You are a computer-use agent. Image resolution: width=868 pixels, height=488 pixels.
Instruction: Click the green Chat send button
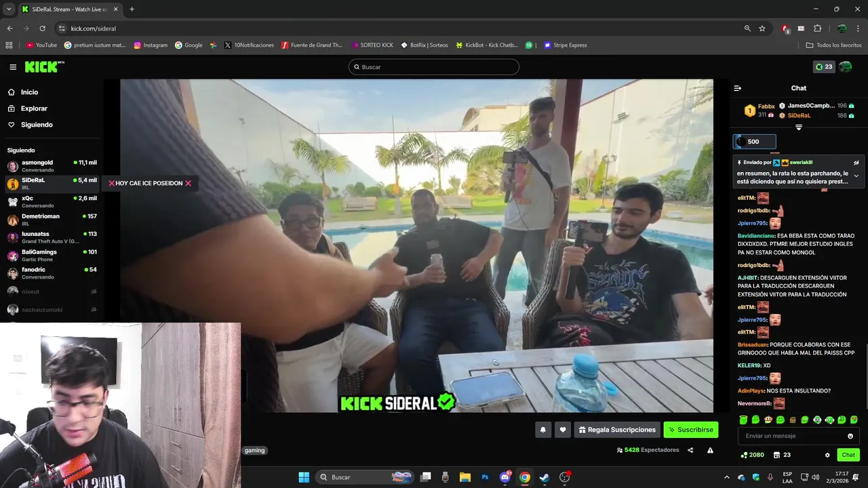[848, 455]
